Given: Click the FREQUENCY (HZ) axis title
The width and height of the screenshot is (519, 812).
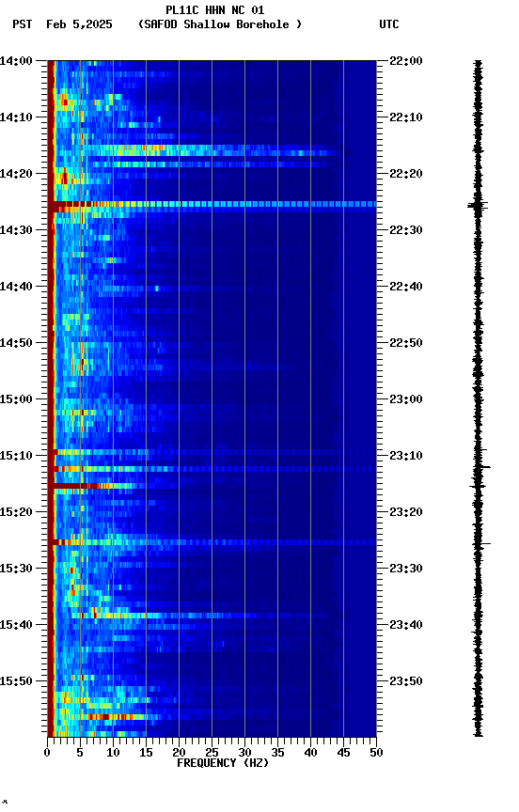Looking at the screenshot, I should tap(223, 763).
